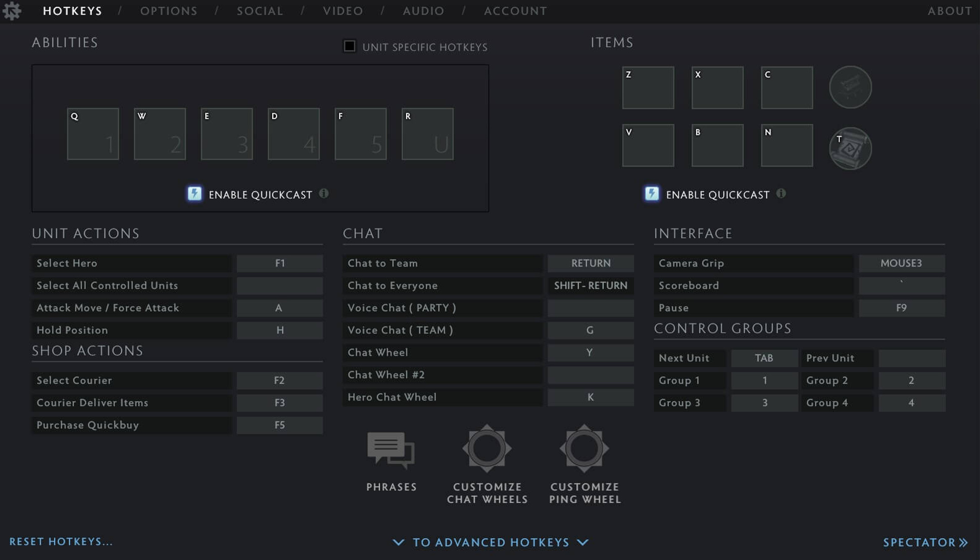Click the gear settings icon
Screen dimensions: 980x560
(12, 11)
